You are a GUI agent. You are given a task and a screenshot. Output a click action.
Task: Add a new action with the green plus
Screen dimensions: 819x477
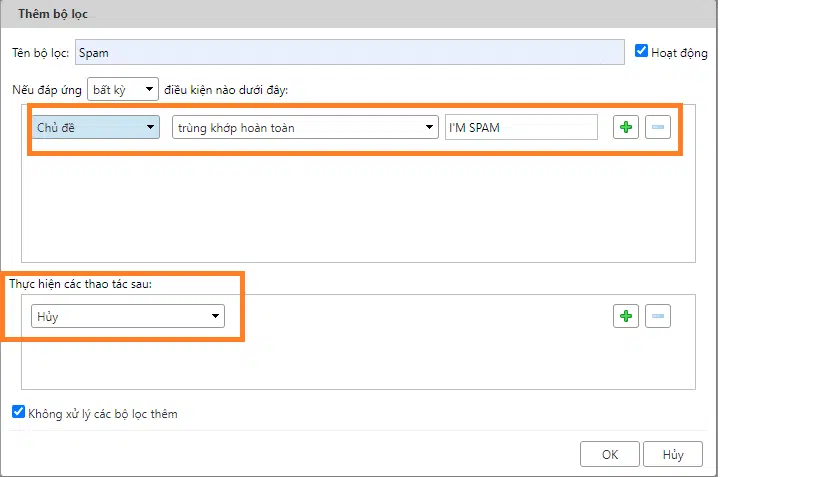(x=626, y=316)
